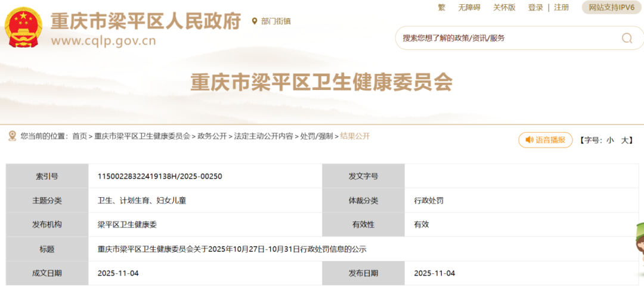Enable 无障碍 accessibility mode
Image resolution: width=644 pixels, height=290 pixels.
(x=469, y=7)
